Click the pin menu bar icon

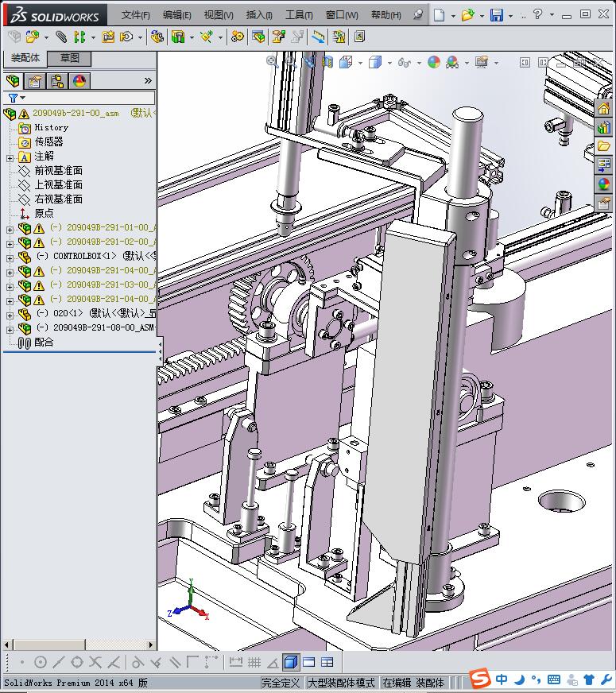tap(417, 14)
